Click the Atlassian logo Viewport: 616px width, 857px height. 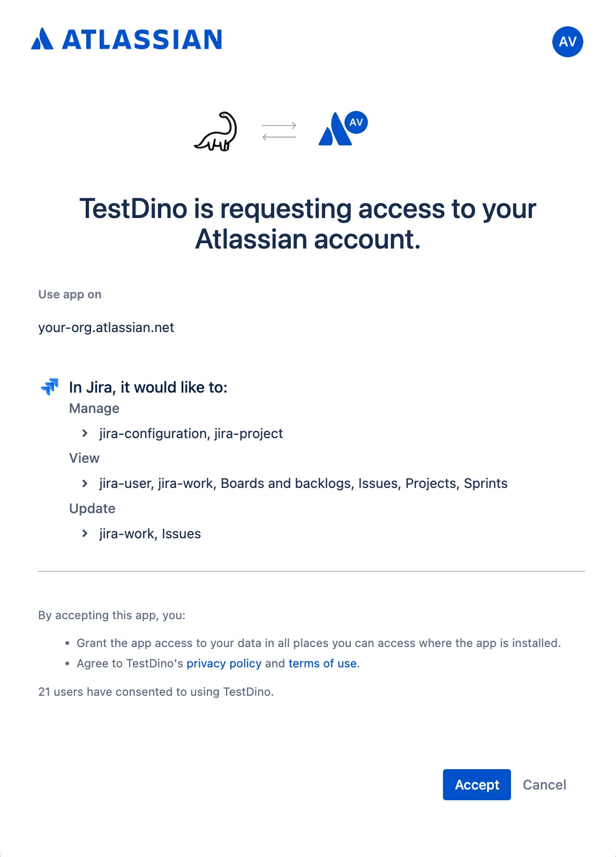[127, 40]
